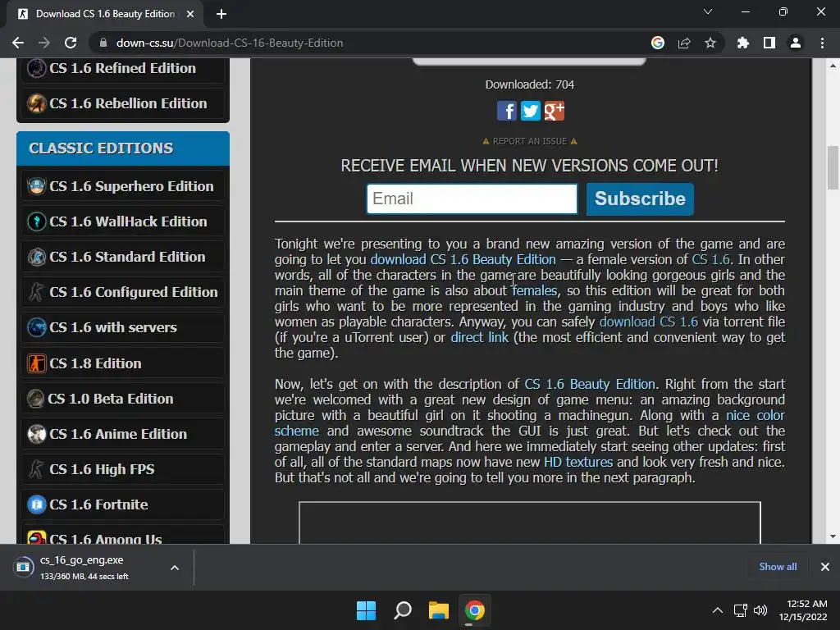840x630 pixels.
Task: Click the 'HD textures' hyperlink
Action: (578, 462)
